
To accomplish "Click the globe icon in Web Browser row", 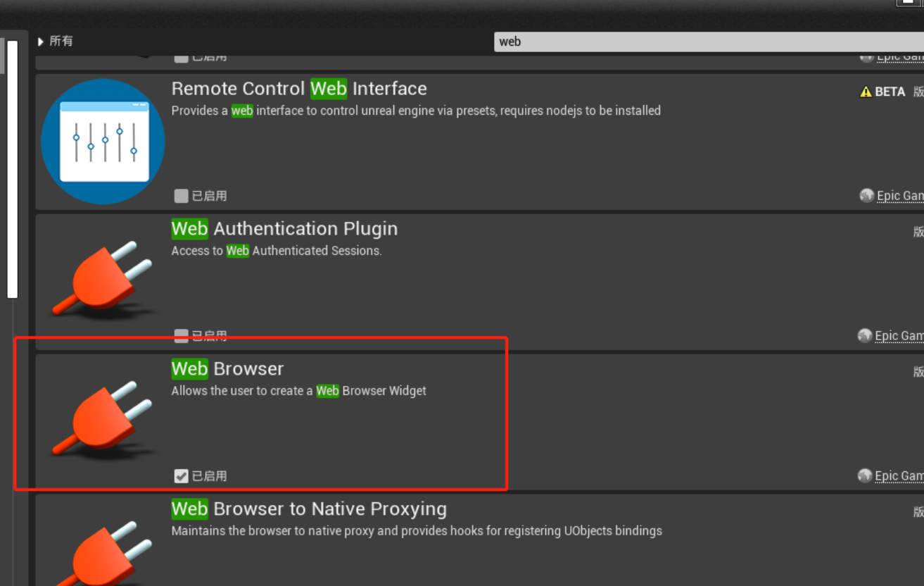I will pos(865,476).
